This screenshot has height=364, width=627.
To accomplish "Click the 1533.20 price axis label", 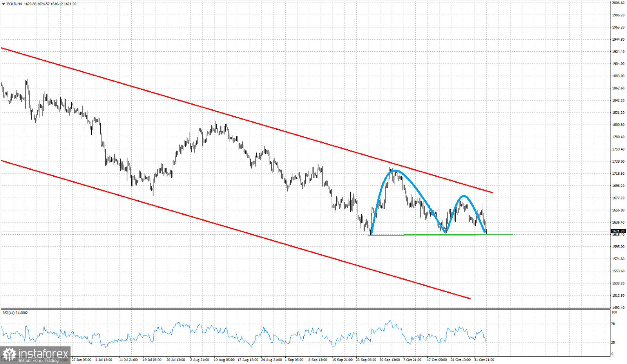I will coord(618,283).
